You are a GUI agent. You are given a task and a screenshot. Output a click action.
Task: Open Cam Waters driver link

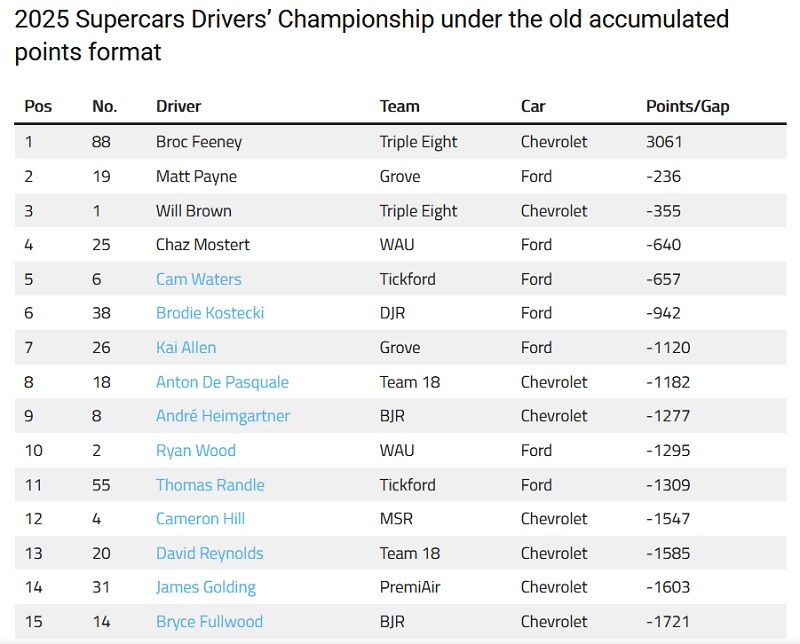tap(198, 279)
